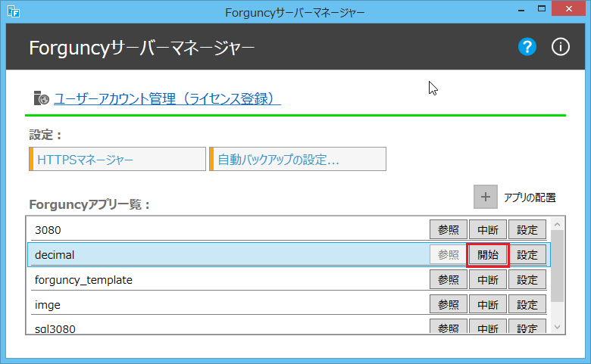Click the Forguncy app icon in title bar
This screenshot has height=364, width=591.
click(x=14, y=11)
